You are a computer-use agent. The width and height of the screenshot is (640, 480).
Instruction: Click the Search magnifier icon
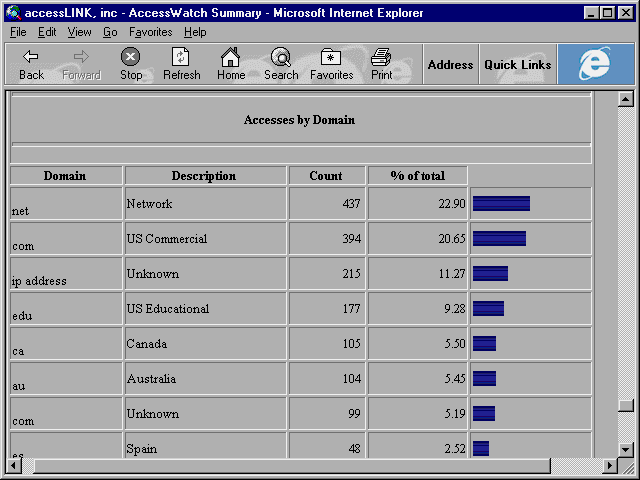click(x=281, y=57)
